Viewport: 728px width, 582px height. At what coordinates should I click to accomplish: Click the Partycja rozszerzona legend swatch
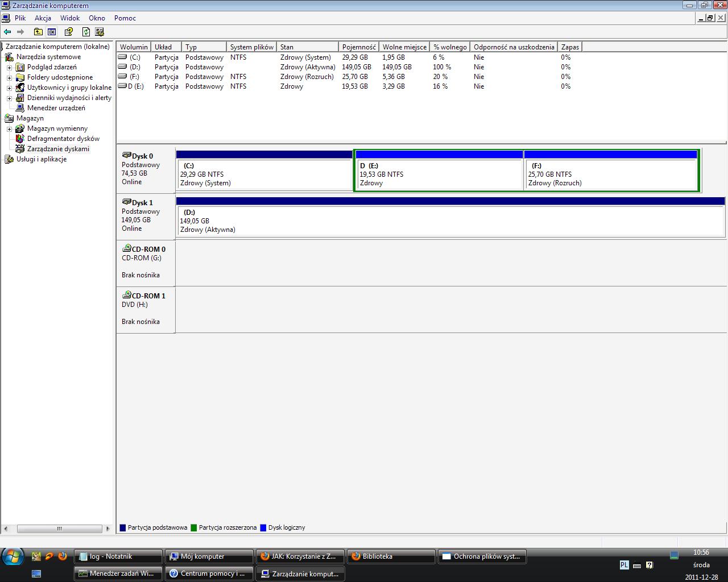pyautogui.click(x=193, y=527)
